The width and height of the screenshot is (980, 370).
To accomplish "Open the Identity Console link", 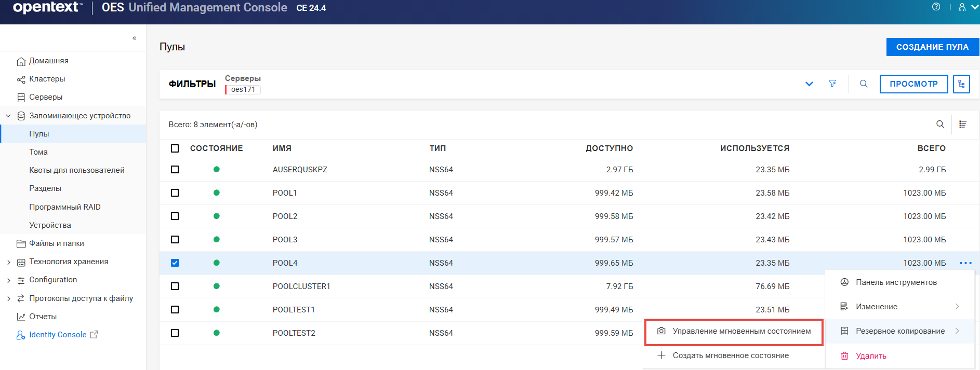I will pos(58,335).
